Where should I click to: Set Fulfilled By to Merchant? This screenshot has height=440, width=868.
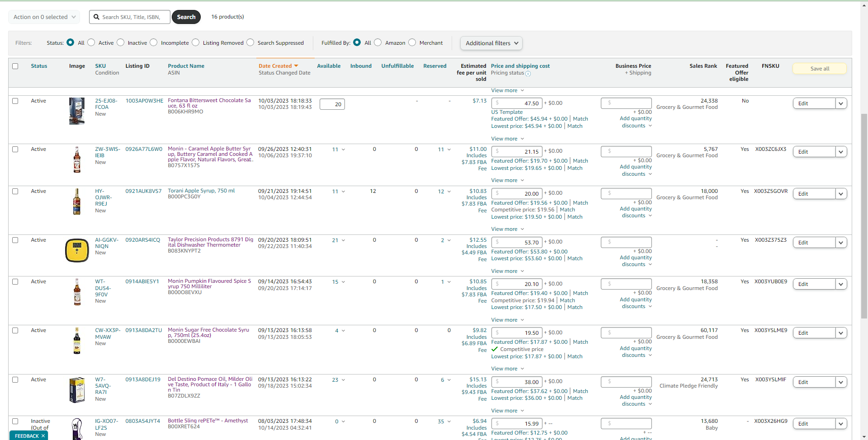point(412,42)
